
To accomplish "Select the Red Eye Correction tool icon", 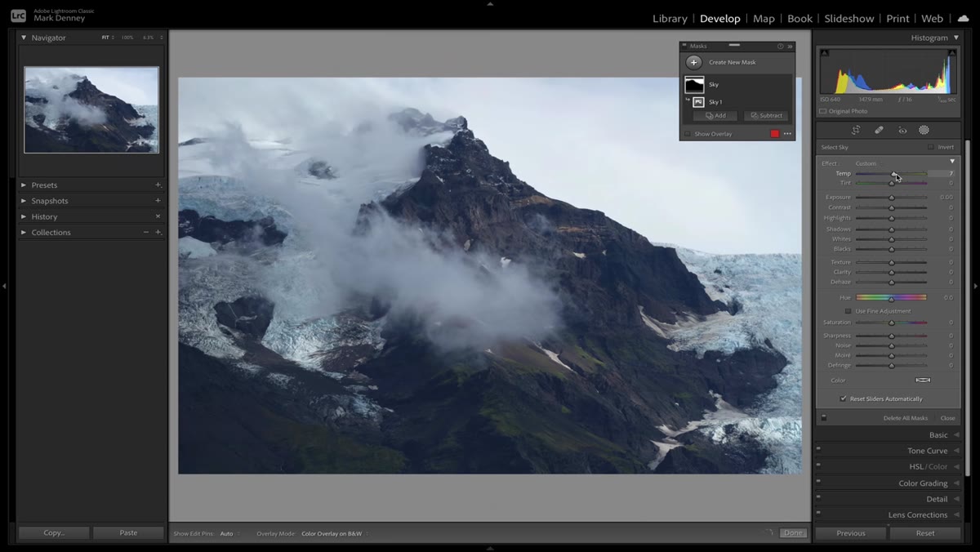I will click(902, 130).
